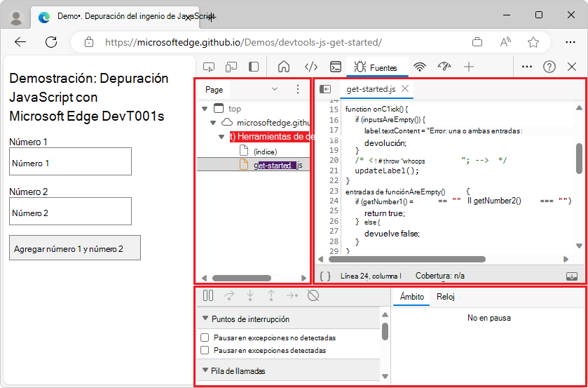Open the Welcome home tool
The height and width of the screenshot is (388, 588).
284,67
